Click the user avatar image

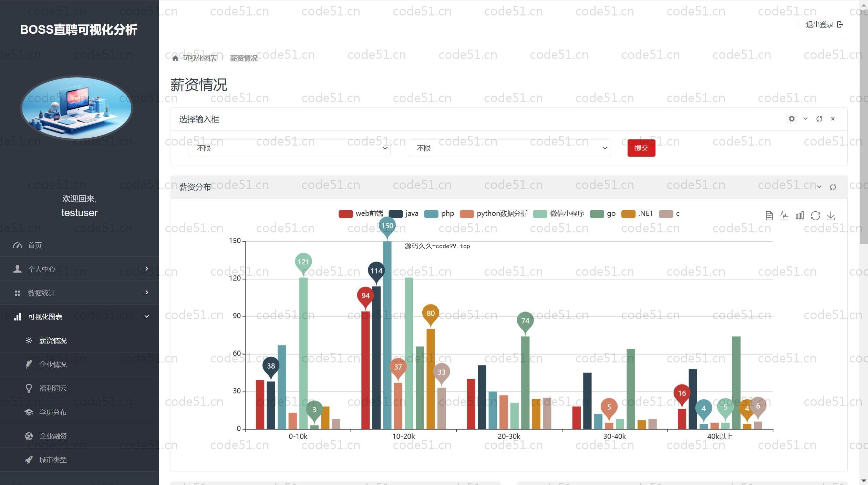tap(77, 108)
